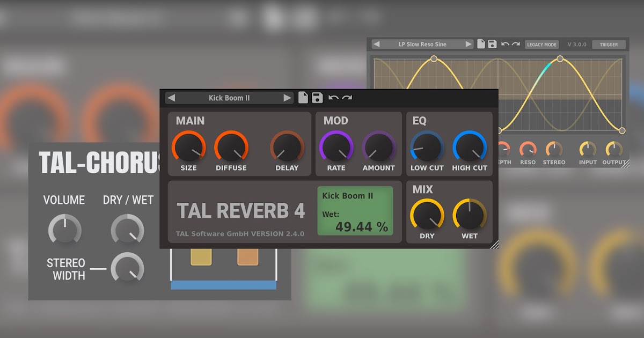Viewport: 644px width, 338px height.
Task: Create a new preset in TAL Reverb 4
Action: 302,98
